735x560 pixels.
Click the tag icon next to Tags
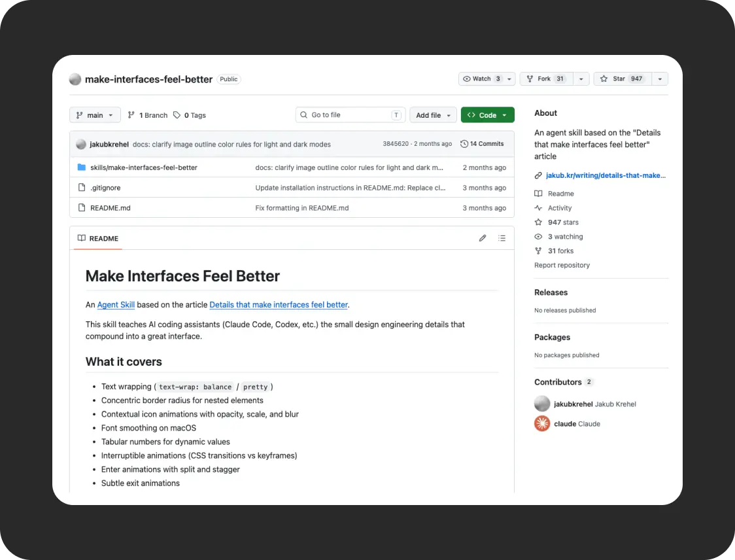(177, 115)
